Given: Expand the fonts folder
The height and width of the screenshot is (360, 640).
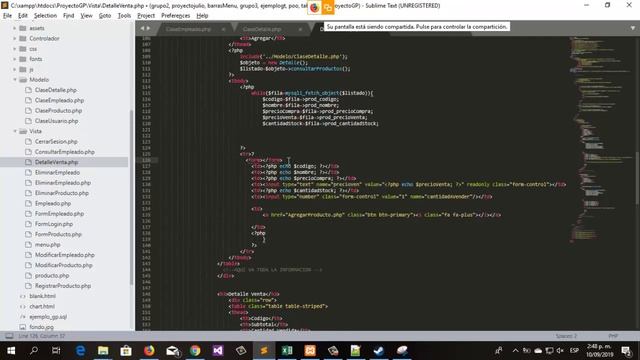Looking at the screenshot, I should pos(15,59).
